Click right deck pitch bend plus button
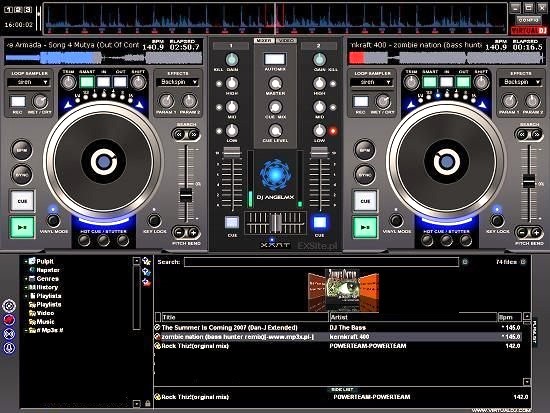This screenshot has width=550, height=413. 536,233
